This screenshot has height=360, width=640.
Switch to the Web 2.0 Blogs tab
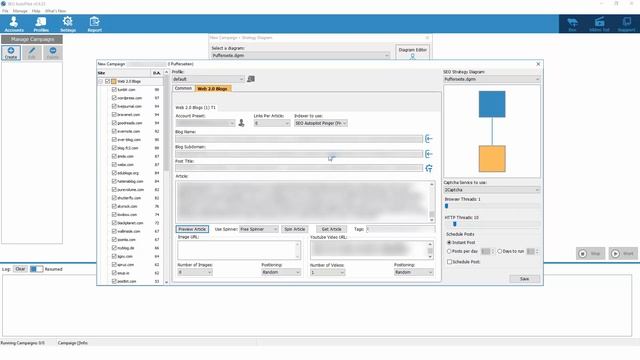213,89
